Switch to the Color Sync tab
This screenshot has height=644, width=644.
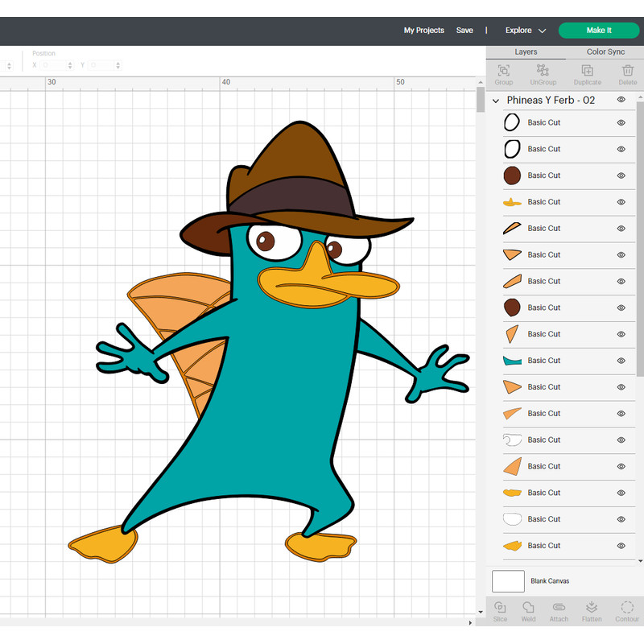click(x=605, y=52)
